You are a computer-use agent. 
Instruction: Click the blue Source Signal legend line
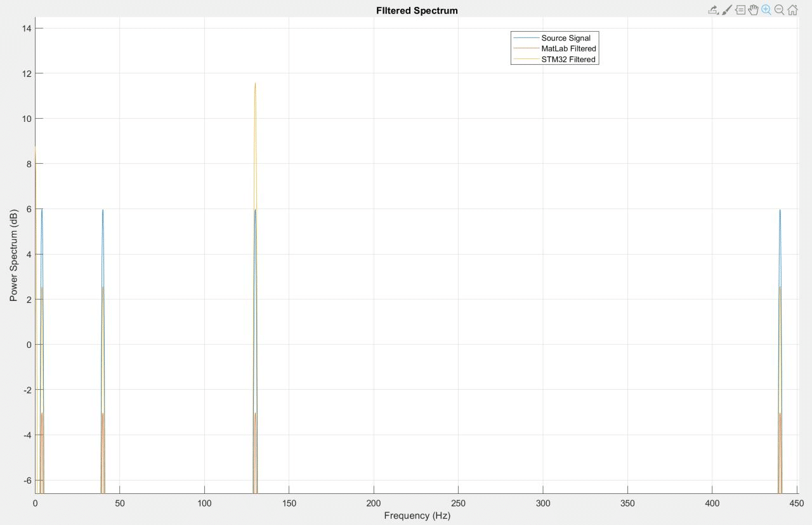pyautogui.click(x=526, y=38)
